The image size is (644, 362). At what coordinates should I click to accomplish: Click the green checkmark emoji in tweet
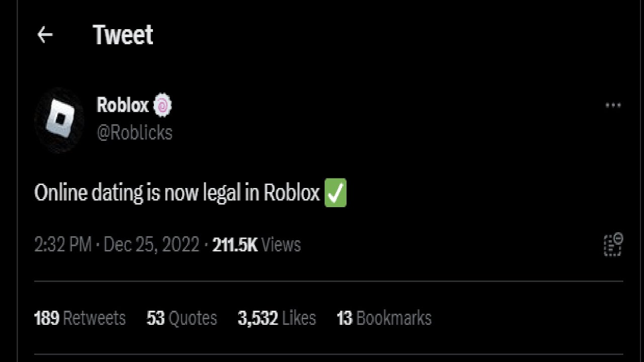(x=336, y=194)
